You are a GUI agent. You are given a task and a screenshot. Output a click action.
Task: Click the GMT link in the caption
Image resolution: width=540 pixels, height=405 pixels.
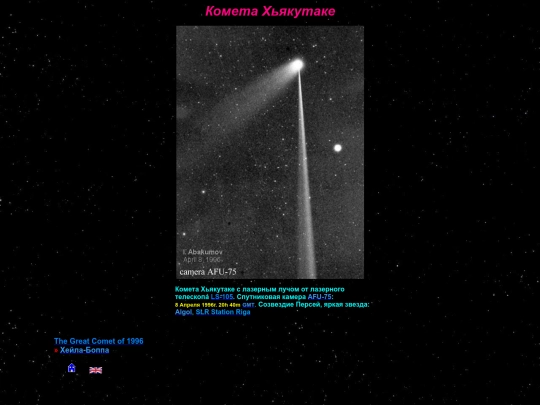[248, 305]
